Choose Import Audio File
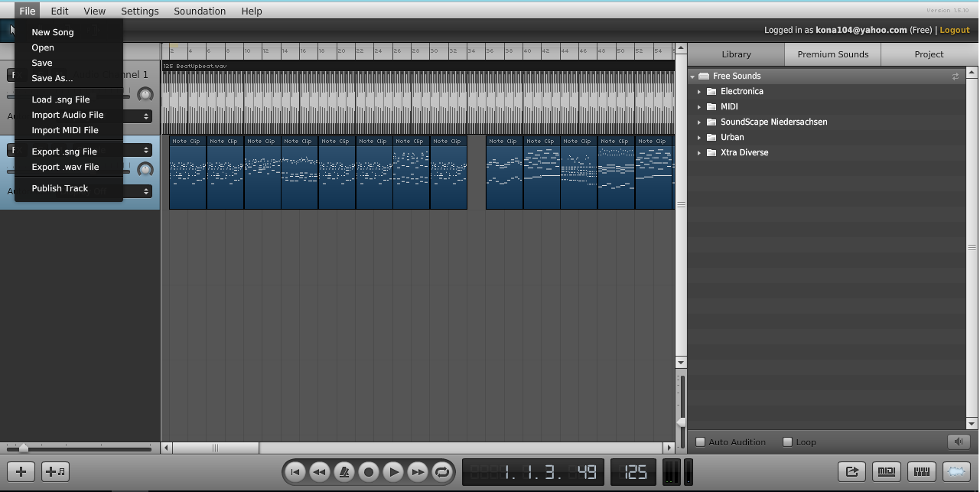This screenshot has width=980, height=492. click(x=67, y=115)
